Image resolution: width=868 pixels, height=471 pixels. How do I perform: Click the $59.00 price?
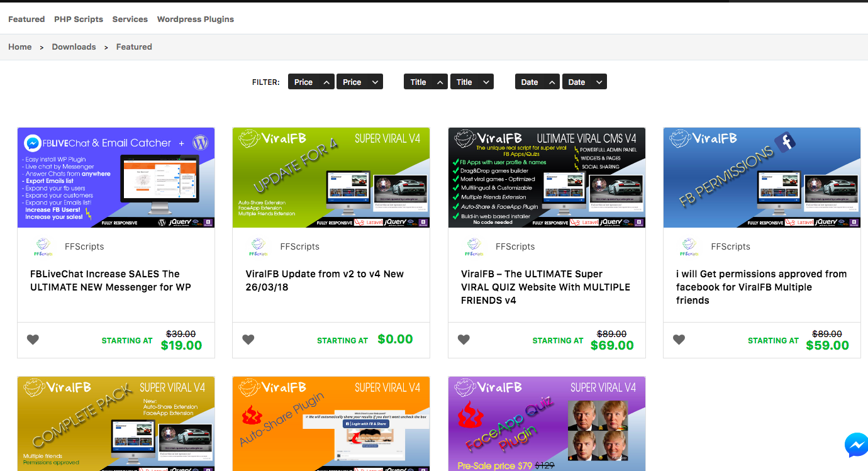(x=827, y=345)
